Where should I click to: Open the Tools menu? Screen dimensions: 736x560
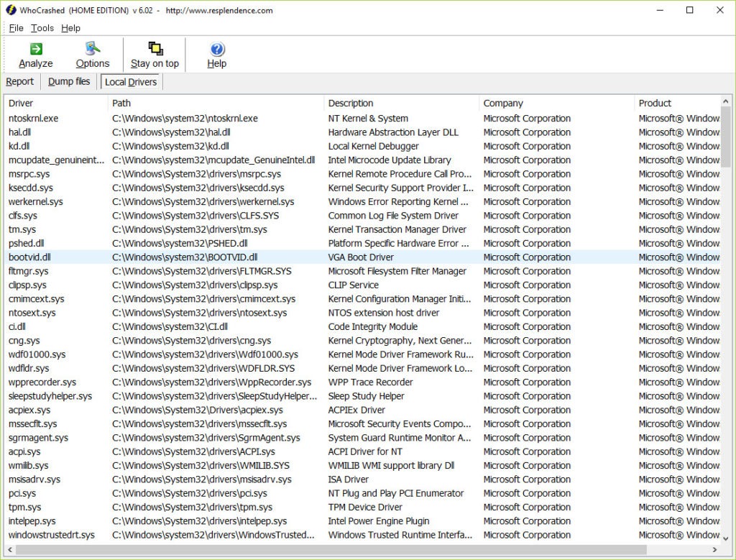(42, 28)
